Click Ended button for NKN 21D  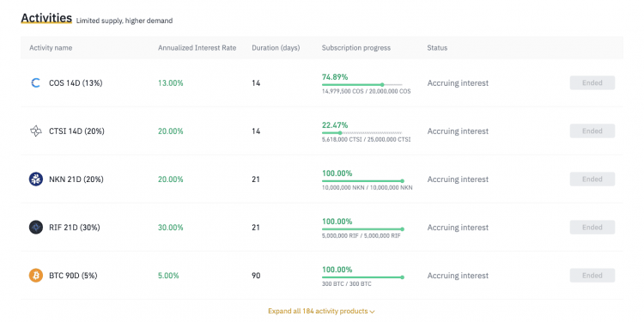(592, 179)
